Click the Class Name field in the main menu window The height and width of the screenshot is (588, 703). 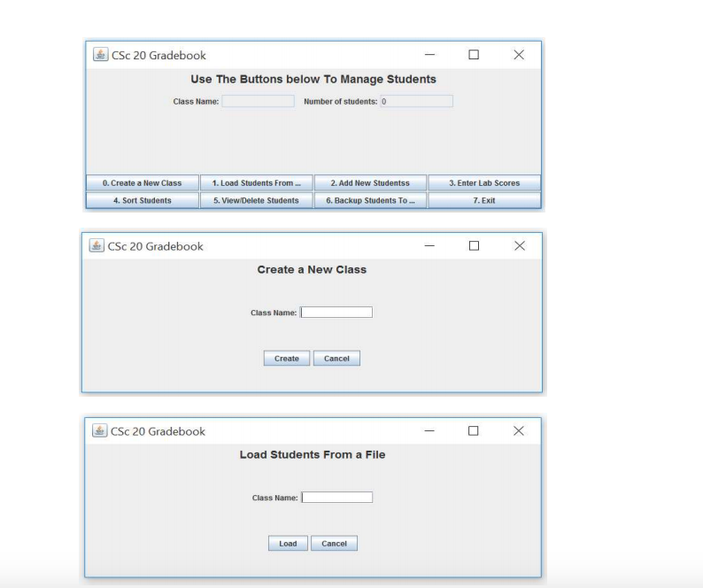point(259,101)
